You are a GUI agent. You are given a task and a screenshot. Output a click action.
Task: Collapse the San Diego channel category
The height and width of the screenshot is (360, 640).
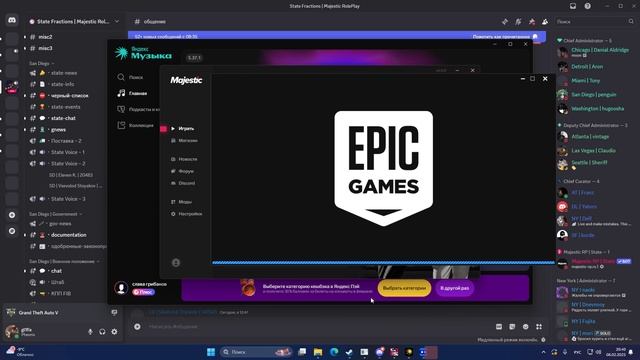click(41, 63)
